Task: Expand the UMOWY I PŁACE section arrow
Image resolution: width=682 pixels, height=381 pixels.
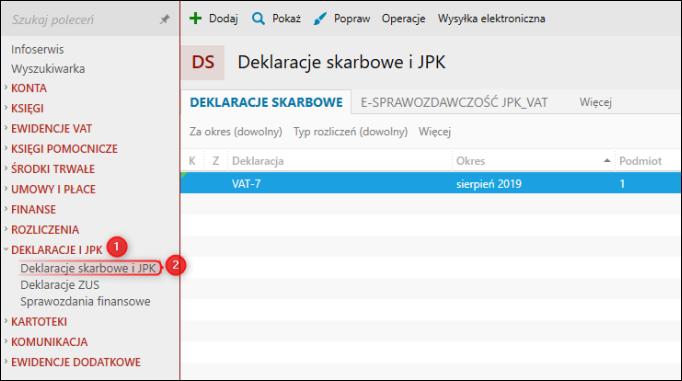Action: pyautogui.click(x=6, y=188)
